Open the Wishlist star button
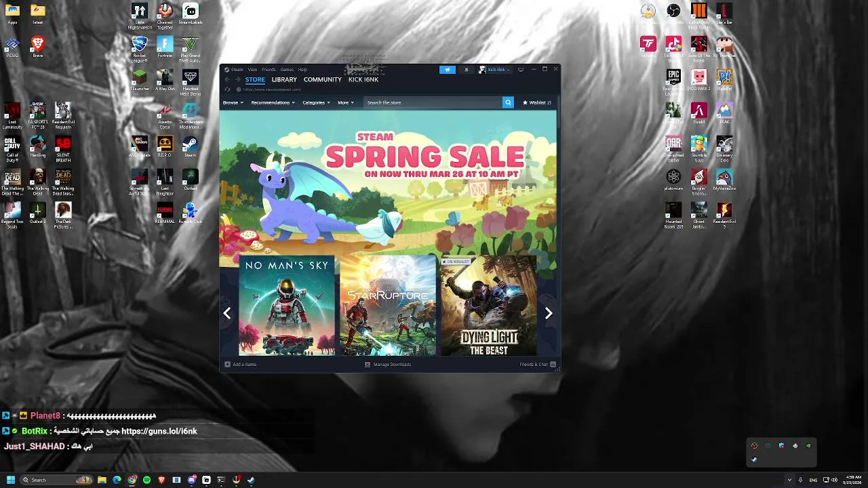868x488 pixels. click(537, 102)
